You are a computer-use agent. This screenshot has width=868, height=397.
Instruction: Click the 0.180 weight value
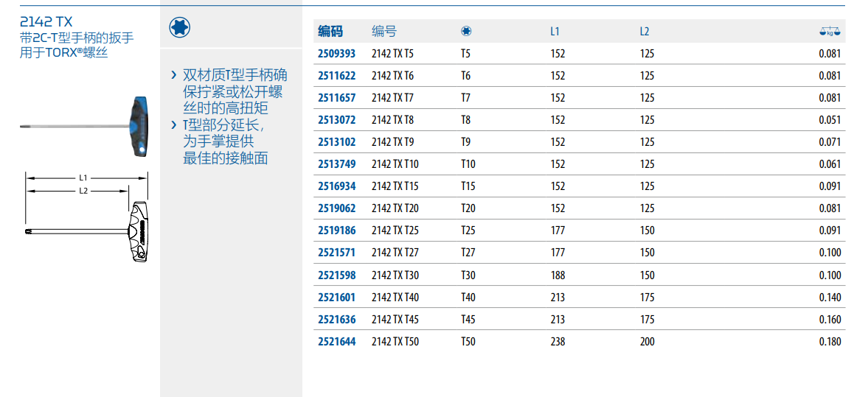829,342
